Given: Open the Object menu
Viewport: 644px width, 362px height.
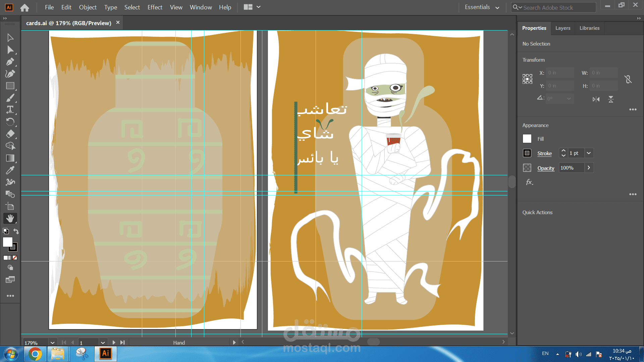Looking at the screenshot, I should tap(88, 7).
